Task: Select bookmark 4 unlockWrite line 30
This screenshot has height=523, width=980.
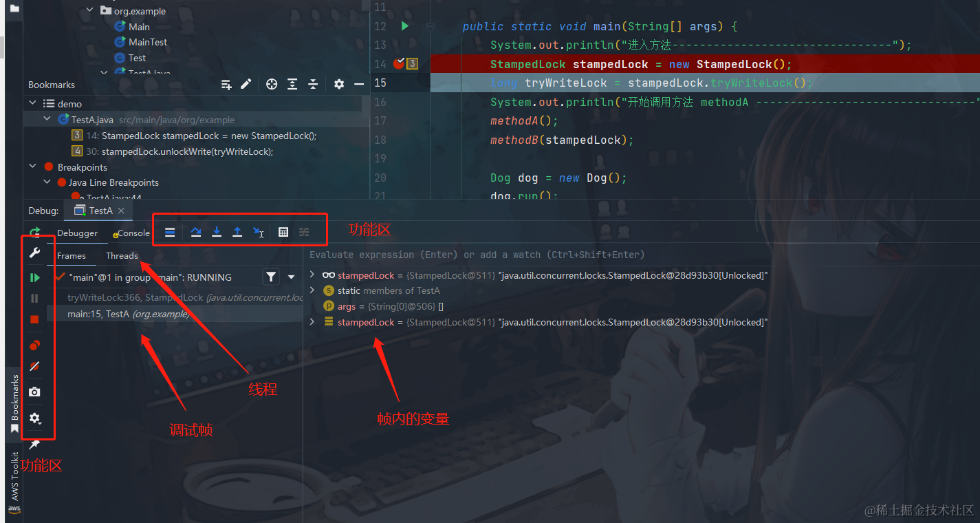Action: tap(173, 151)
